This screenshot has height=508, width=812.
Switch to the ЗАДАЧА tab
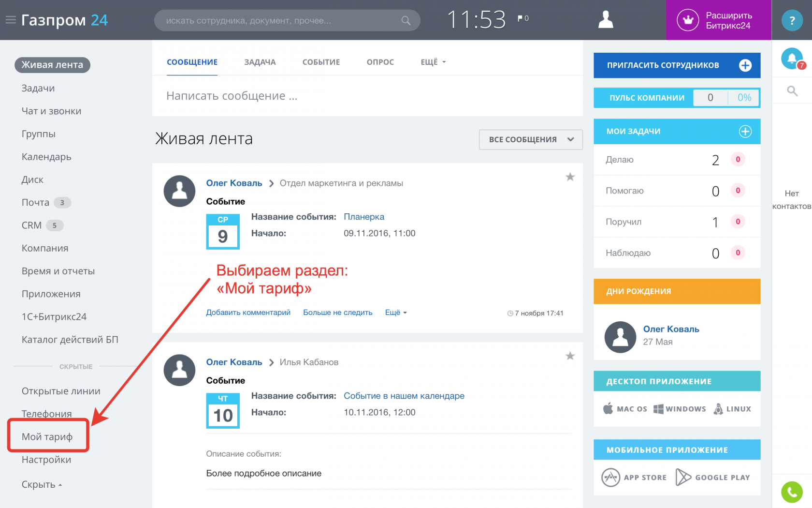tap(260, 62)
